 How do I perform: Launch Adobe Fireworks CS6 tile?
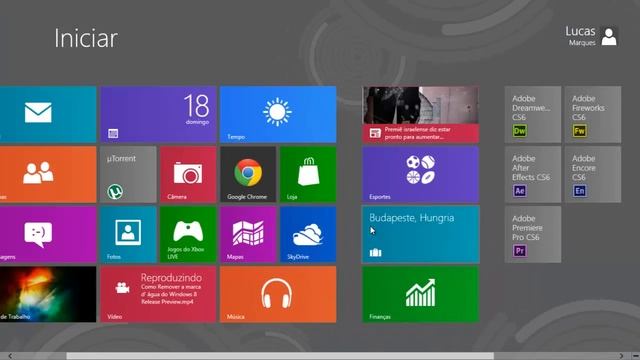pos(593,114)
